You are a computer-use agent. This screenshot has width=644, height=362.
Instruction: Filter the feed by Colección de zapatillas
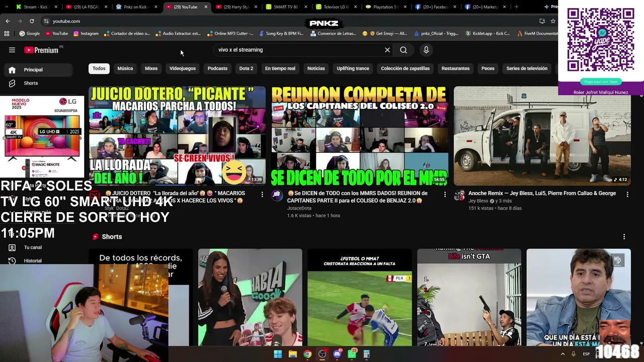[x=406, y=68]
